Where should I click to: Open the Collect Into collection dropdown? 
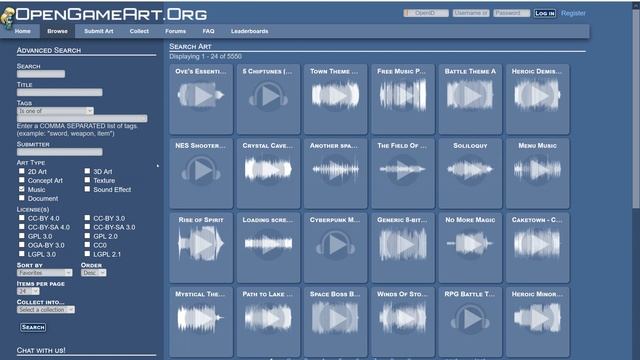click(46, 310)
